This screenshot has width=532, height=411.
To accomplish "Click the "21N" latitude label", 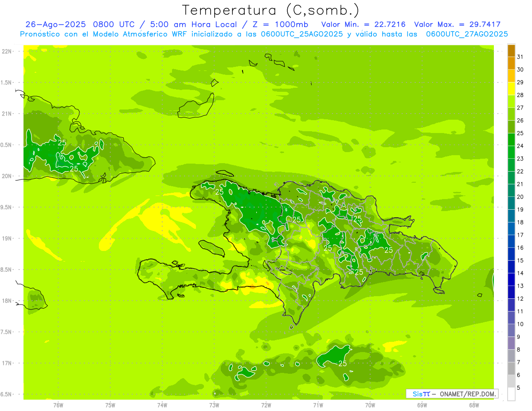I will (x=6, y=114).
